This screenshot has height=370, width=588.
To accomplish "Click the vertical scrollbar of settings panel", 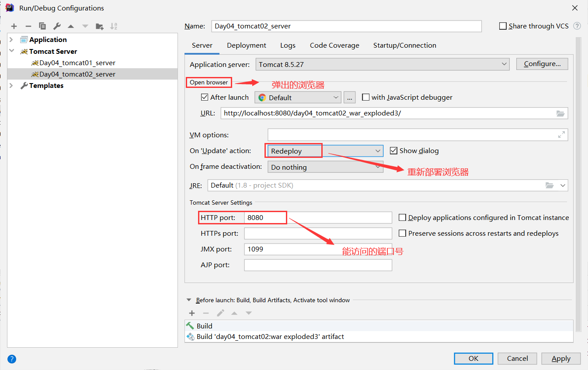I will (578, 184).
